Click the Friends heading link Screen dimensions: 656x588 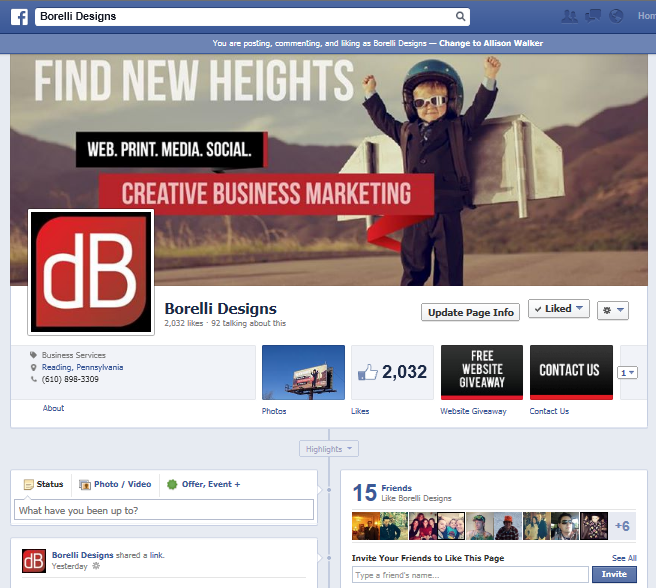396,488
